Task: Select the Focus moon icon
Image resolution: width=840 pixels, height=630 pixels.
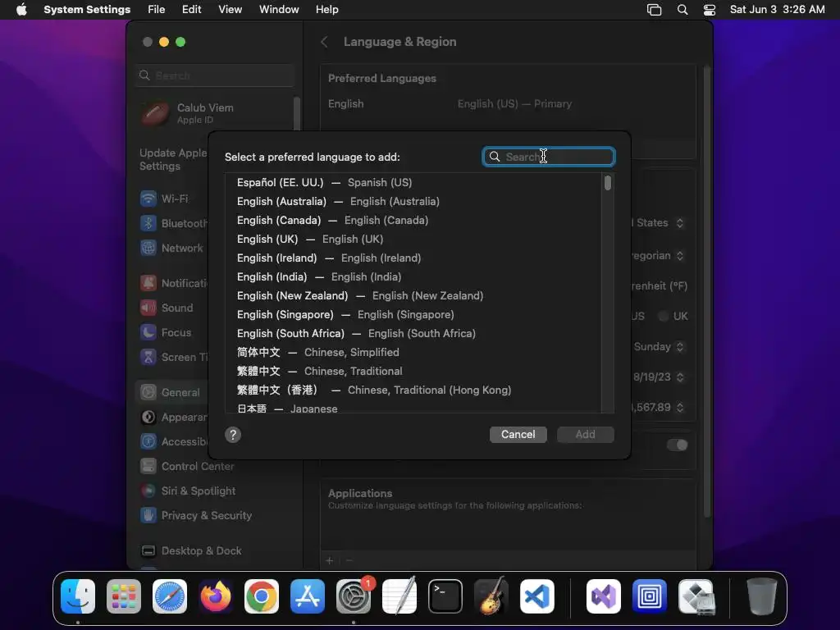Action: click(148, 333)
